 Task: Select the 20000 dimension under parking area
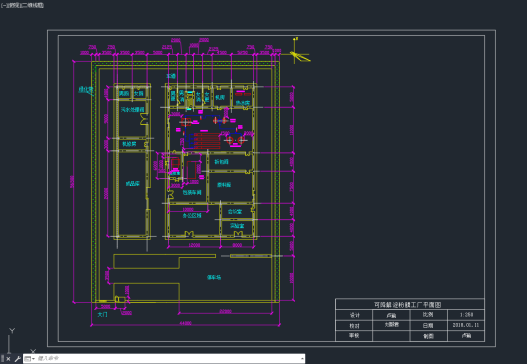tap(225, 311)
